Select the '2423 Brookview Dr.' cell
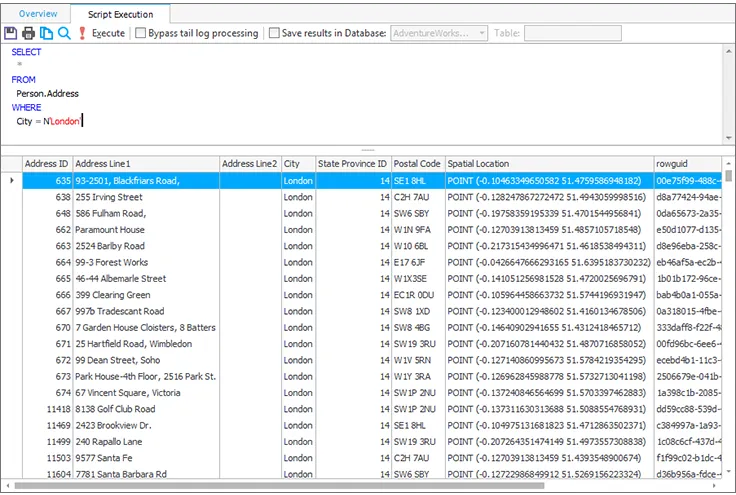The image size is (736, 495). [146, 425]
